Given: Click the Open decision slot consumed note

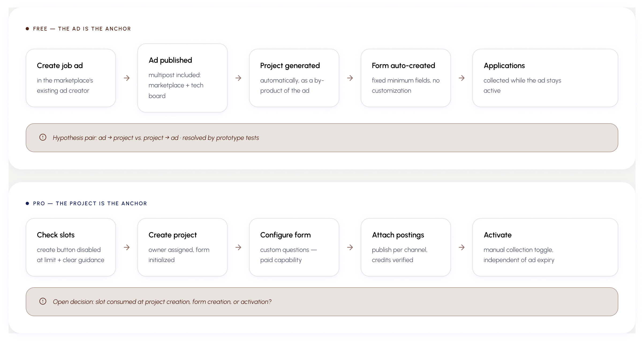Looking at the screenshot, I should tap(162, 302).
